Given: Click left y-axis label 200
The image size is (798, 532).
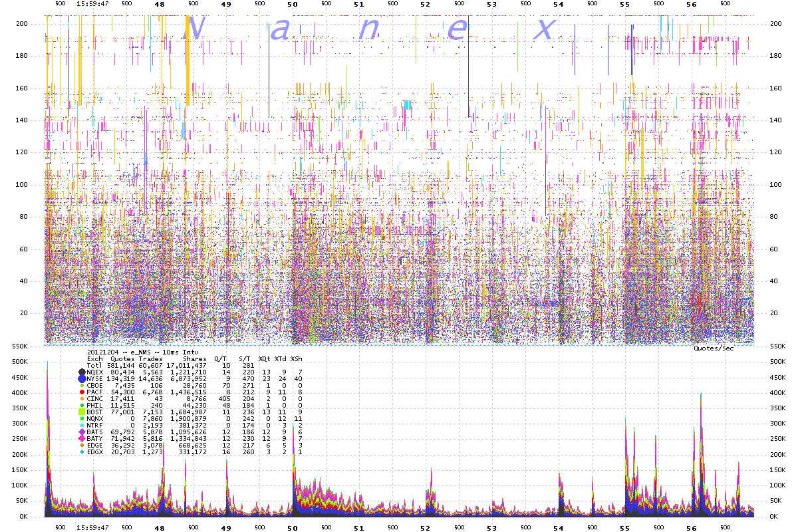Looking at the screenshot, I should (21, 23).
